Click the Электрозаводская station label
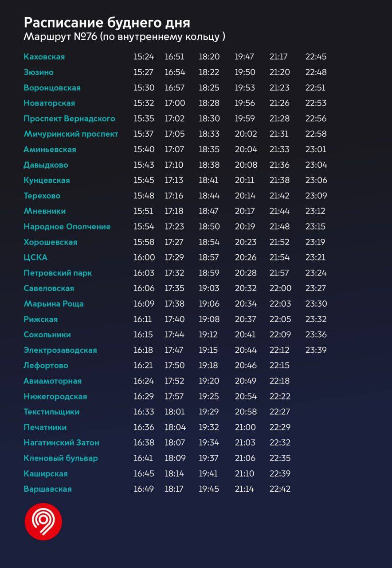The image size is (392, 568). click(60, 350)
